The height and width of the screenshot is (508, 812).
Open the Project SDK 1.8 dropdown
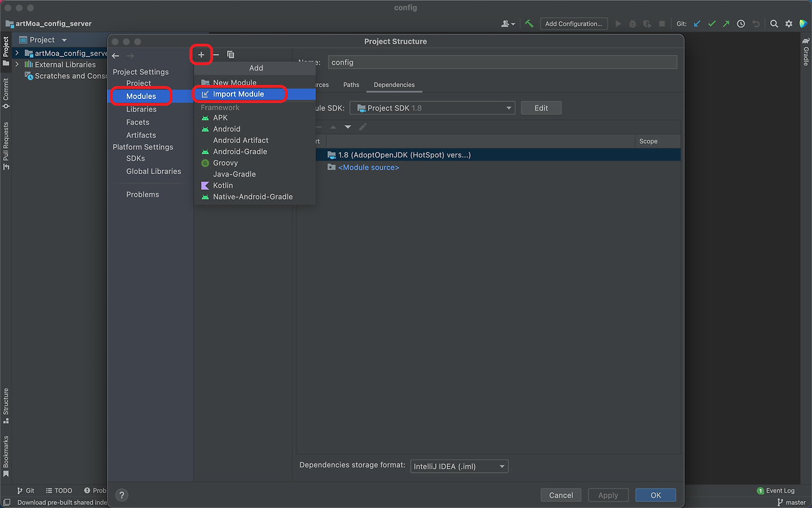[432, 107]
